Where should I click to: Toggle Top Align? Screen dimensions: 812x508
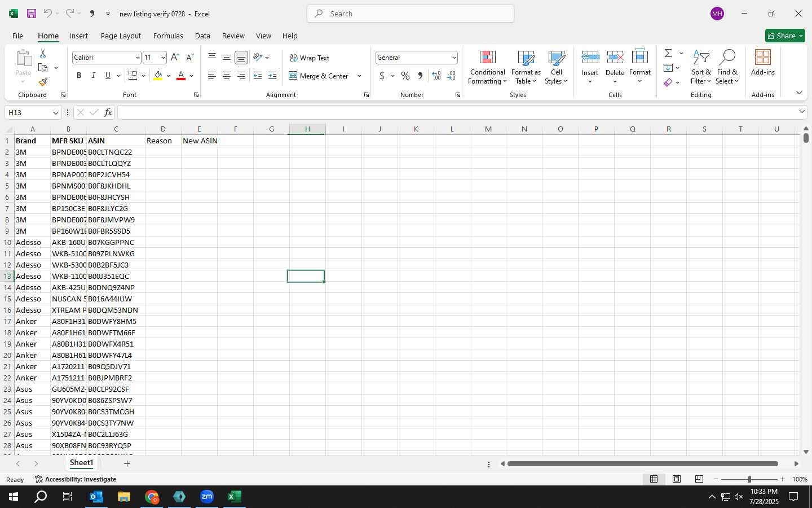tap(212, 58)
